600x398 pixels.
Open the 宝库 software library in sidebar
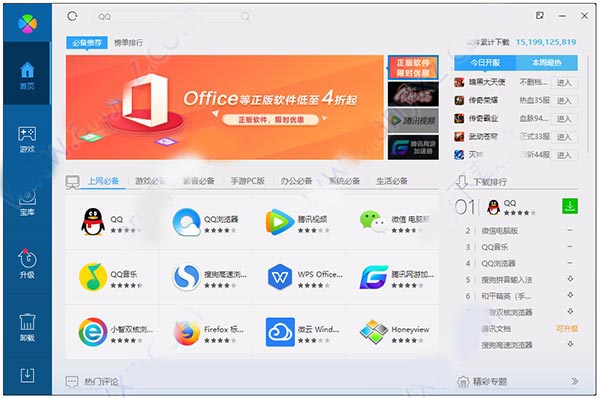click(27, 202)
